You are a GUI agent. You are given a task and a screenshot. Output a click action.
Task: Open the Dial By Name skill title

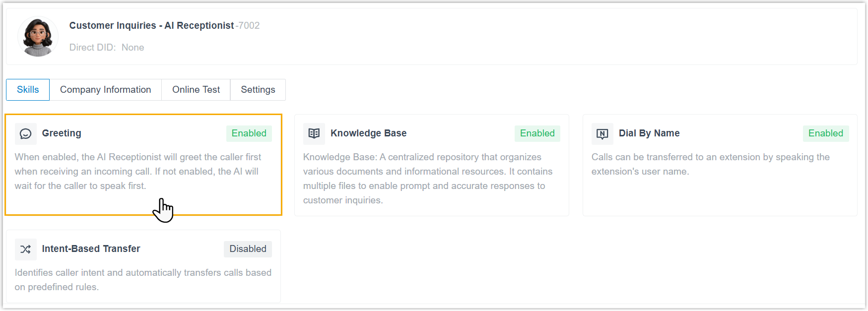tap(649, 133)
